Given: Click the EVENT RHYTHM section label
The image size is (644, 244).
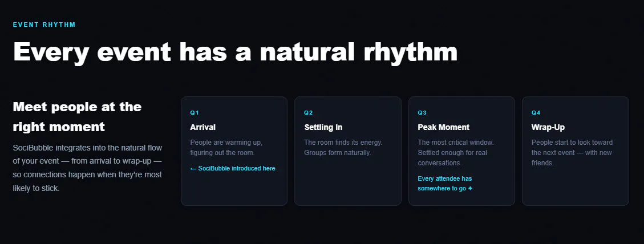Looking at the screenshot, I should (x=44, y=25).
